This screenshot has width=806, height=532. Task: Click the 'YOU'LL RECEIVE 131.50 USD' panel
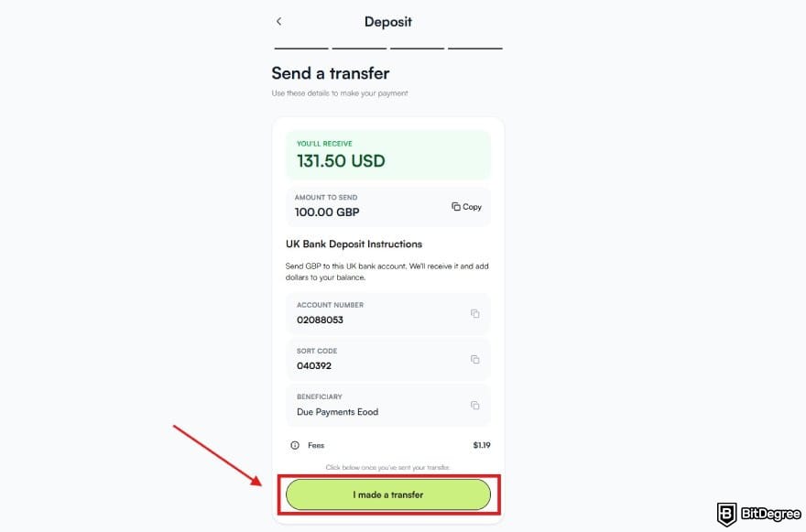pyautogui.click(x=388, y=154)
